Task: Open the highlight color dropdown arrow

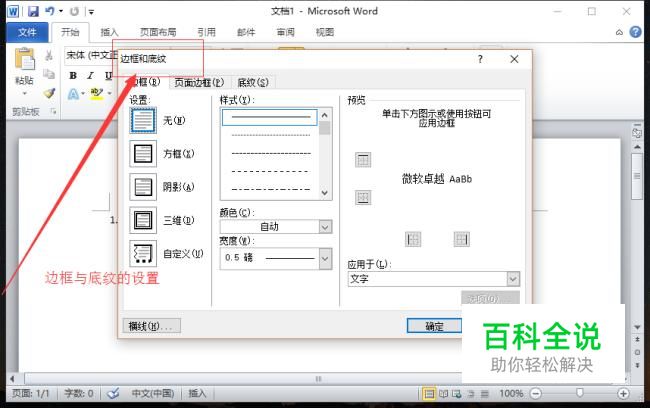Action: click(109, 94)
